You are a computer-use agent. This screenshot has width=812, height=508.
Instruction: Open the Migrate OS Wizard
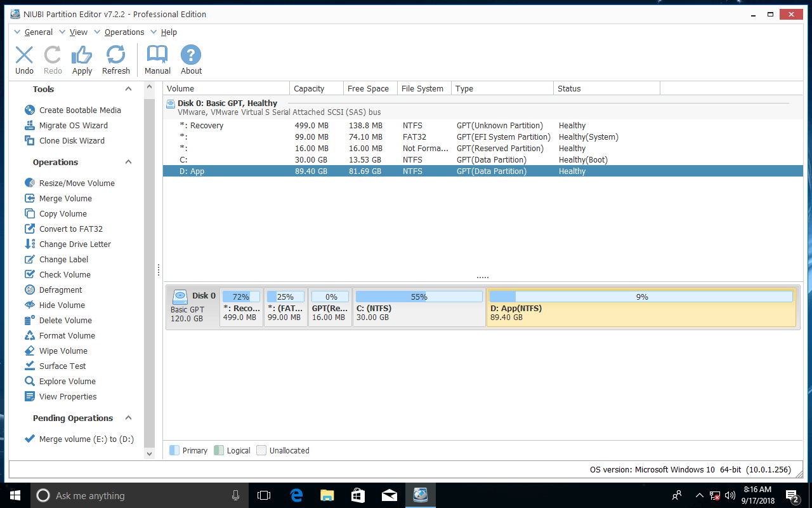pyautogui.click(x=74, y=125)
